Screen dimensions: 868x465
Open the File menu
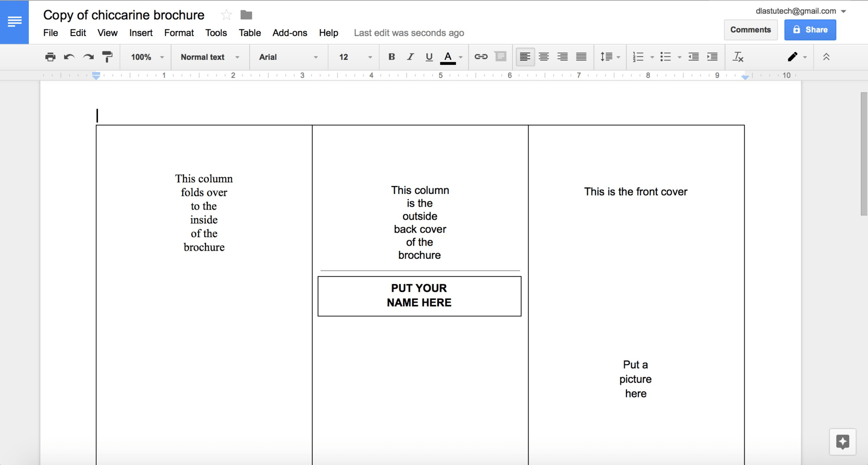tap(50, 33)
